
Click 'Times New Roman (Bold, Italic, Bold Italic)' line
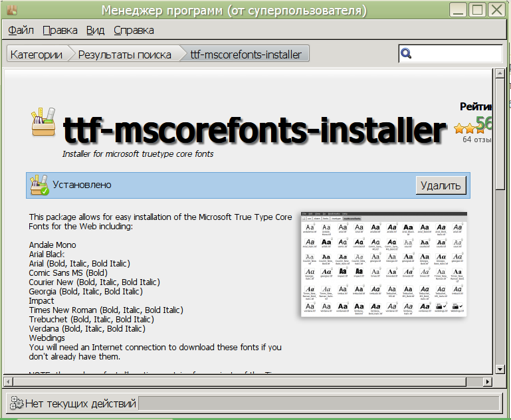point(106,310)
